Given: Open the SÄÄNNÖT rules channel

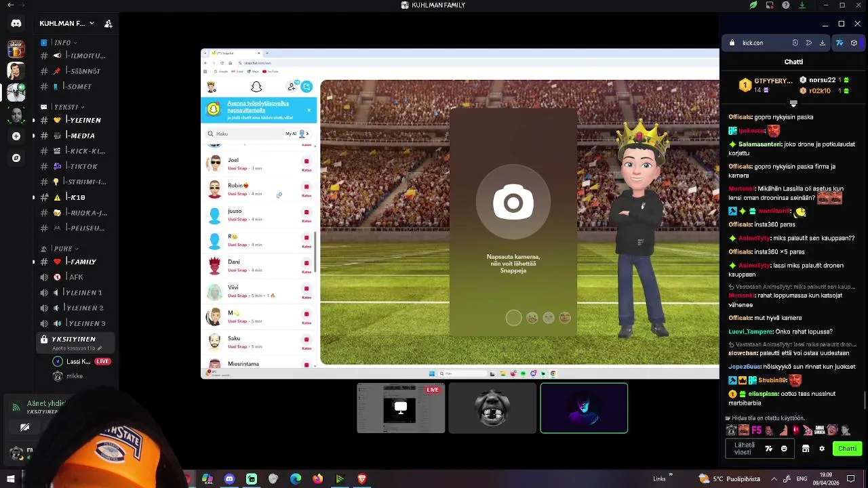Looking at the screenshot, I should tap(76, 71).
